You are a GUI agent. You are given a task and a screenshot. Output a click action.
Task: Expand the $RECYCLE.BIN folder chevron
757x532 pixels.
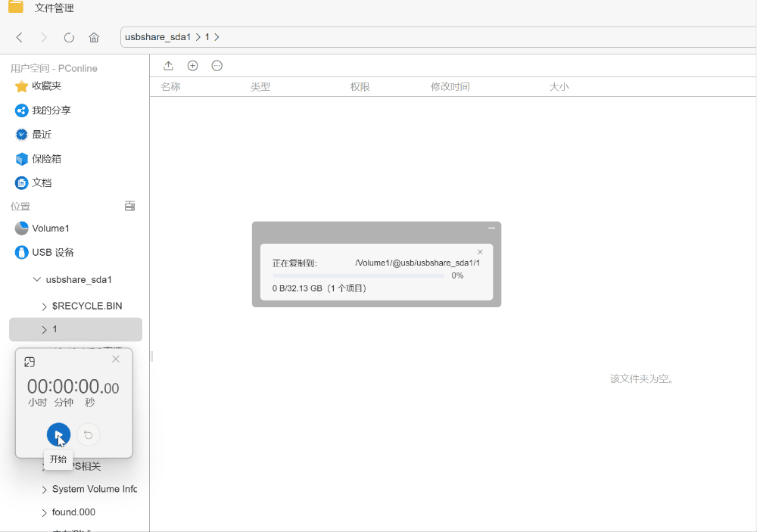44,306
